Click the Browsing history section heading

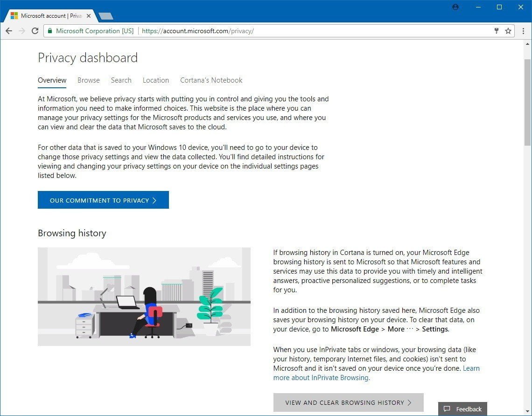click(x=72, y=233)
